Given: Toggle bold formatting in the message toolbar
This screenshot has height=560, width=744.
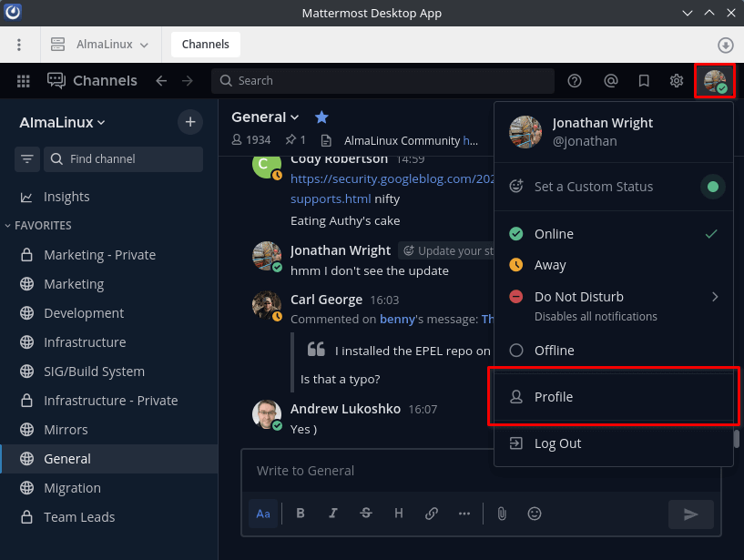Looking at the screenshot, I should pyautogui.click(x=300, y=514).
